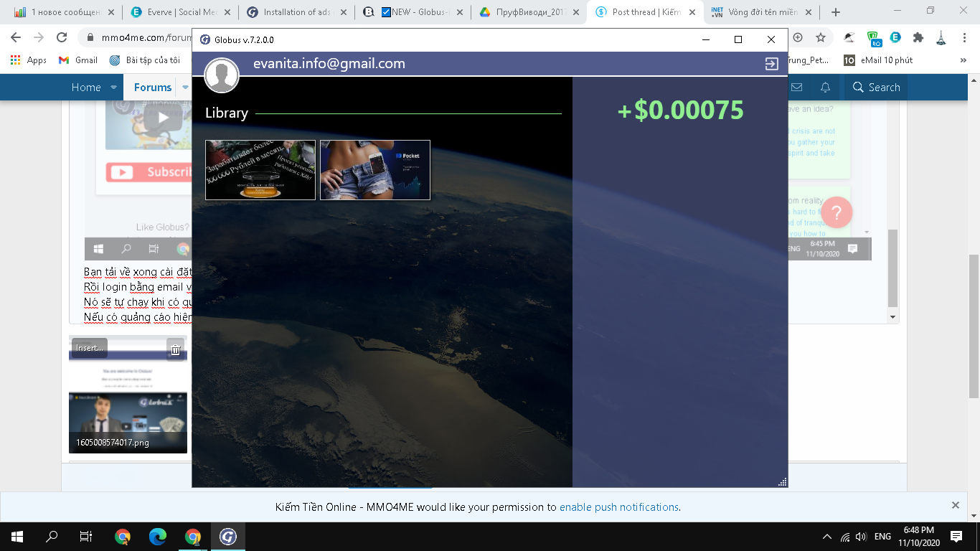Open forum alerts bell icon
Image resolution: width=980 pixels, height=551 pixels.
[826, 88]
